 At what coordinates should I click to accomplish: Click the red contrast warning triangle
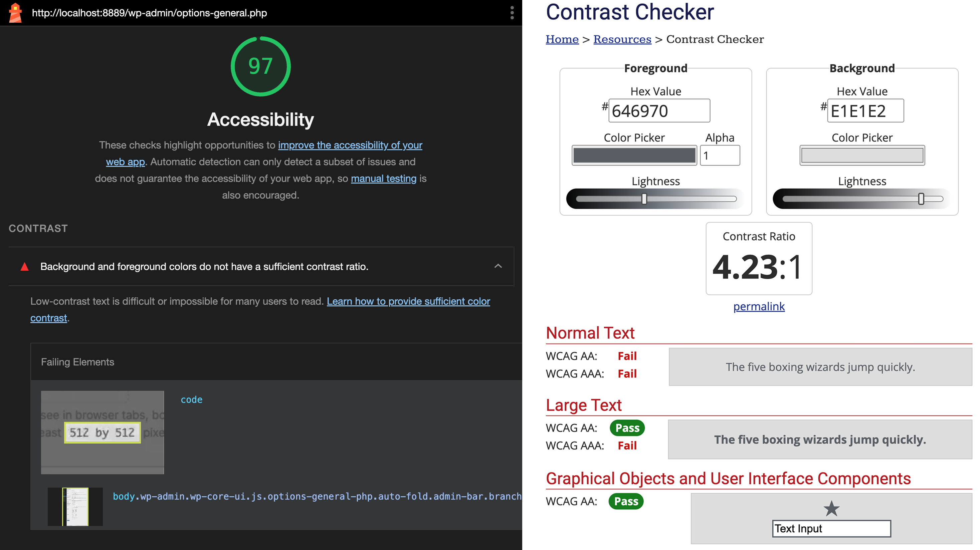[25, 267]
